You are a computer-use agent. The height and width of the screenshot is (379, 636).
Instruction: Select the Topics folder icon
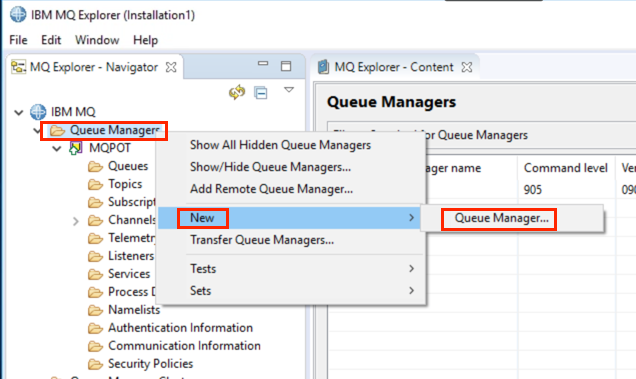pyautogui.click(x=95, y=184)
